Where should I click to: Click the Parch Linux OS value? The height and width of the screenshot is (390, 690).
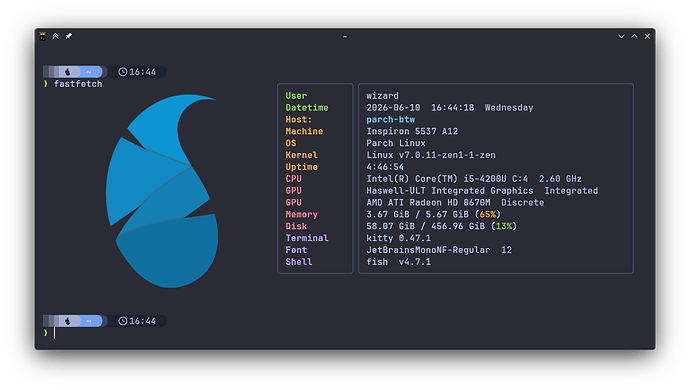[x=396, y=143]
